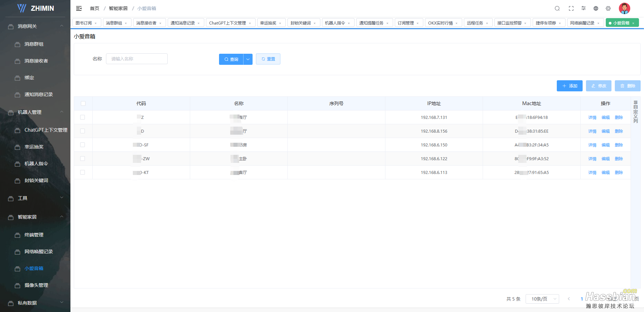Image resolution: width=644 pixels, height=312 pixels.
Task: Close the 机器人指令 tab
Action: (349, 23)
